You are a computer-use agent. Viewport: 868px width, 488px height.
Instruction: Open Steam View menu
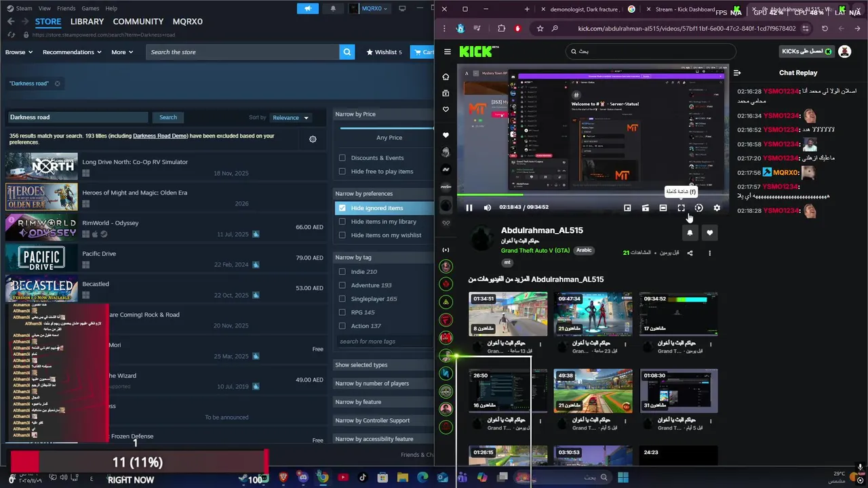[45, 8]
